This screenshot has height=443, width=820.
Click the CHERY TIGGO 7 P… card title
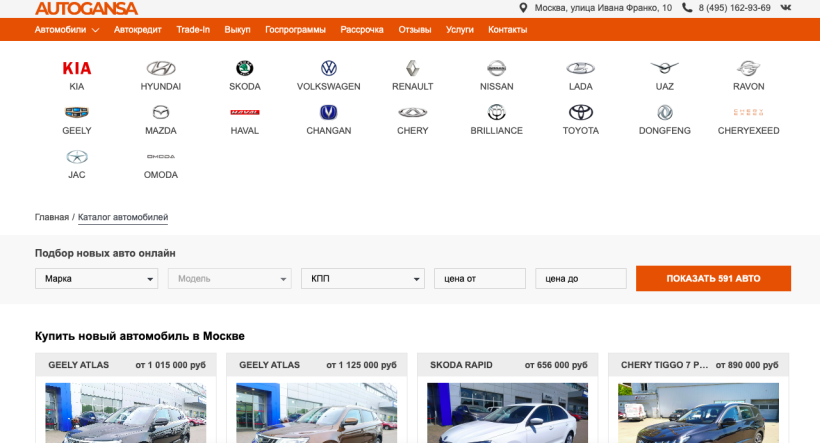(664, 365)
